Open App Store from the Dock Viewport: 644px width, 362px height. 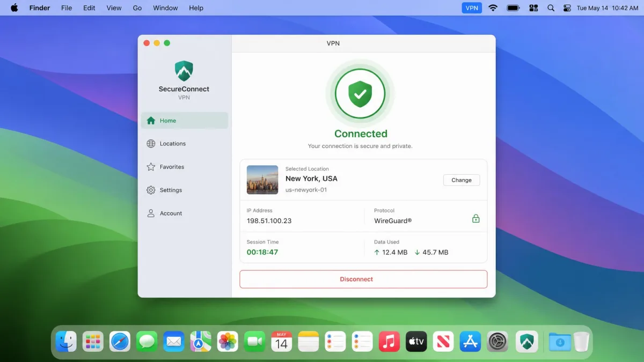pos(471,341)
